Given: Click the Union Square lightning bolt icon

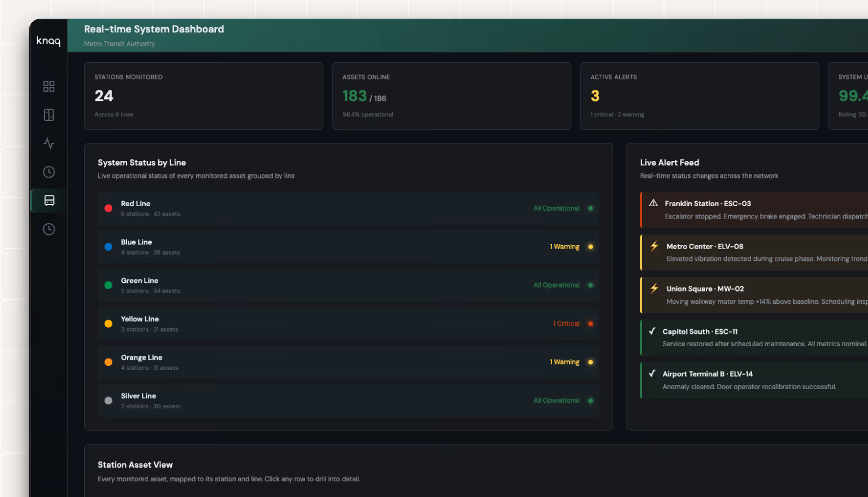Looking at the screenshot, I should coord(654,288).
